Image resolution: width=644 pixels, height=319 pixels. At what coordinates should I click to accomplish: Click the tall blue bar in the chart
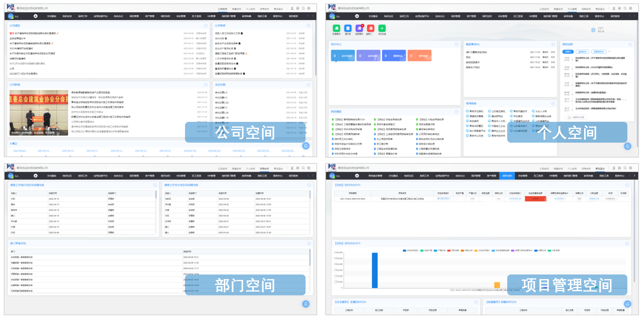375,270
